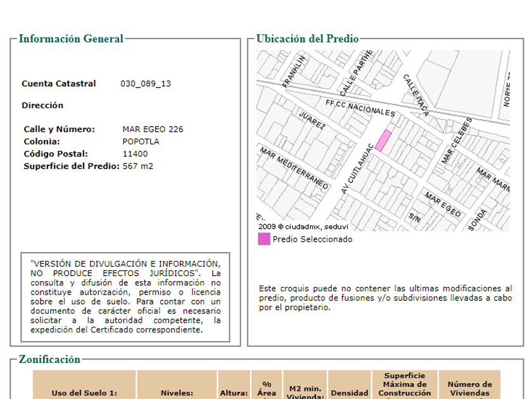
Task: Click the colonia value POPOTLA
Action: click(141, 141)
